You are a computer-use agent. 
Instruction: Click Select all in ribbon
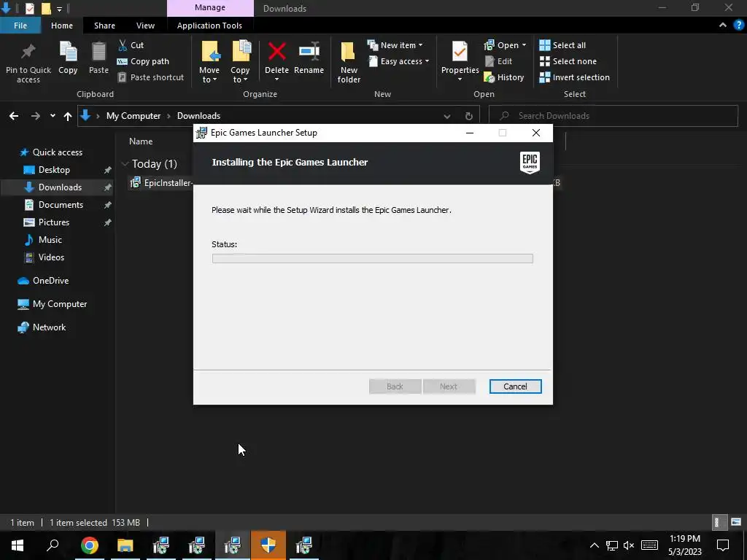tap(562, 45)
